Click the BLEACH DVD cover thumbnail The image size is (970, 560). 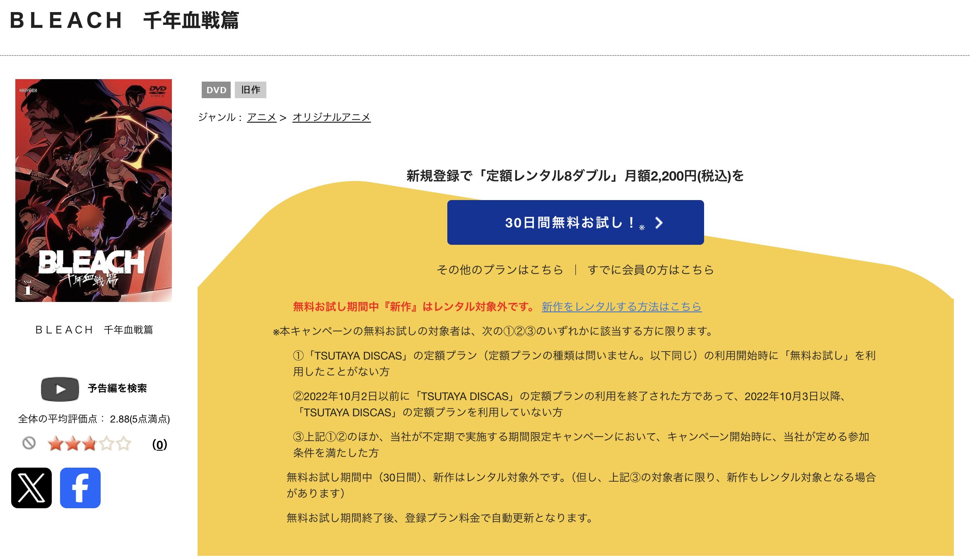94,191
